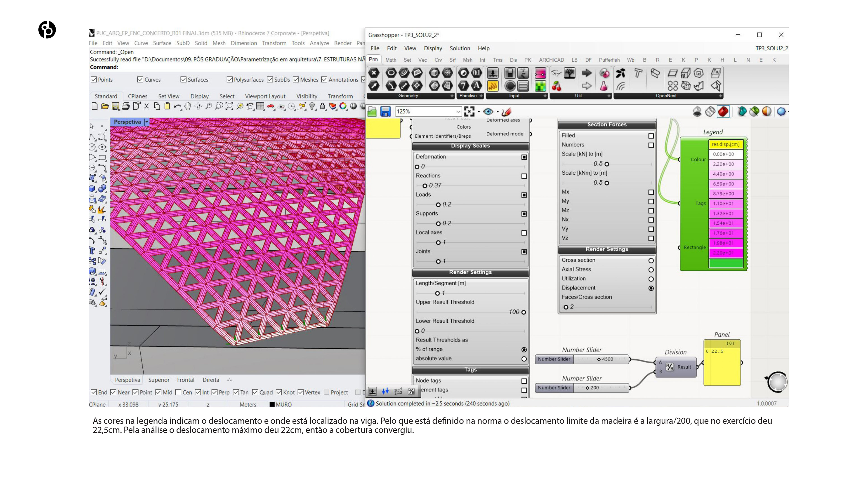Click the Grasshopper sketch pencil icon
The image size is (868, 488).
(506, 111)
